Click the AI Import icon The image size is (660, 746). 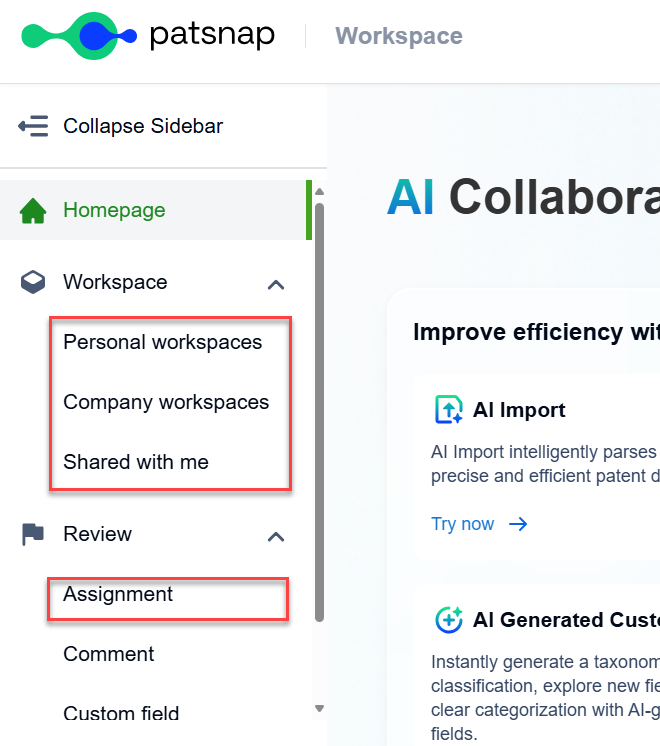(449, 410)
